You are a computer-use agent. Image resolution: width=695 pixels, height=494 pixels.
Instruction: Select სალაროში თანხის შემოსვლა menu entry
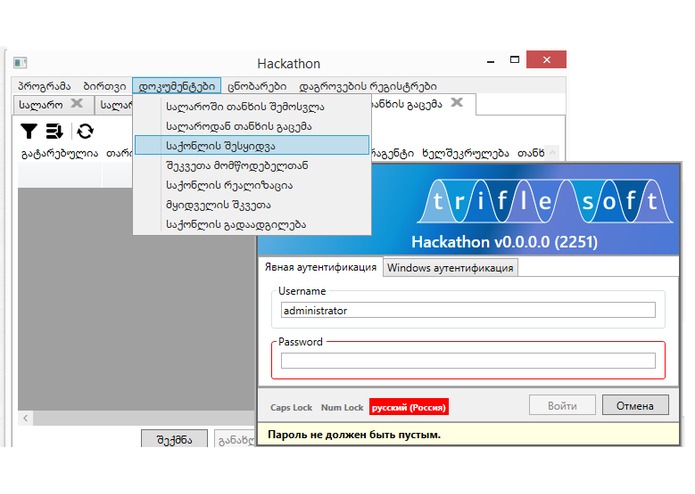[x=252, y=107]
